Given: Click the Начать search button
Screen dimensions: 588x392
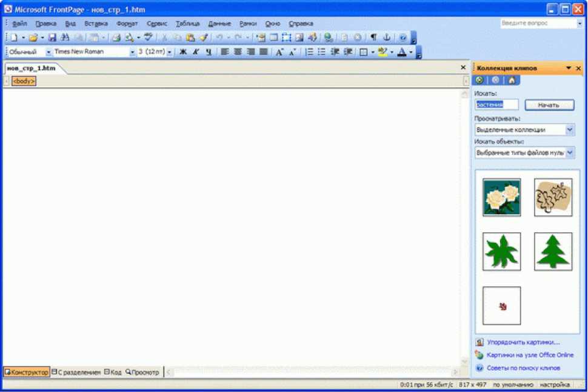Looking at the screenshot, I should coord(549,105).
